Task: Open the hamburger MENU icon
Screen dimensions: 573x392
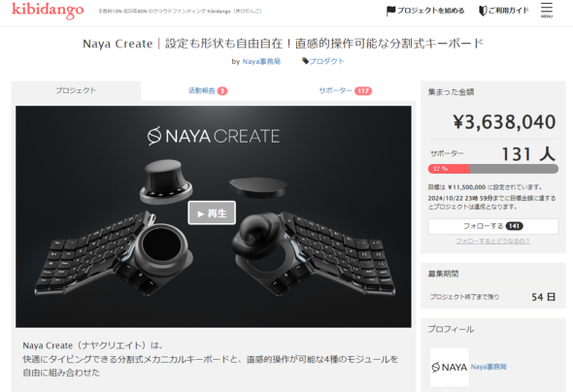Action: 547,10
